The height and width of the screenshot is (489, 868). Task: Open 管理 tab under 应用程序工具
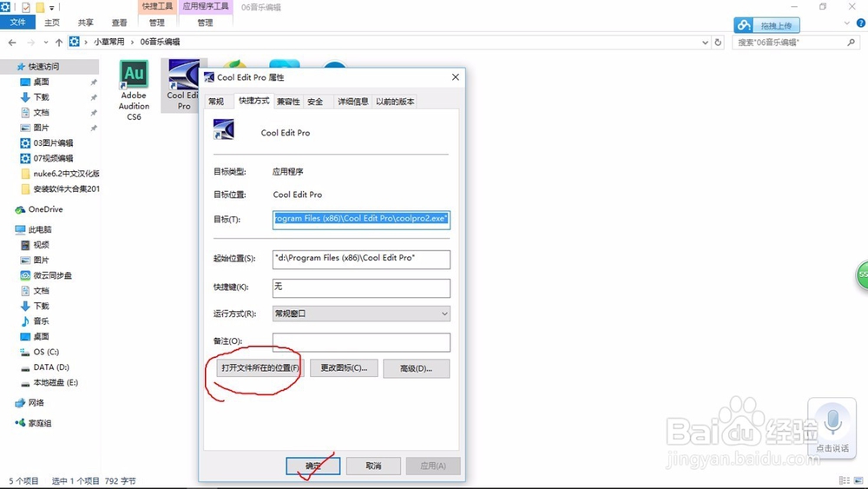pos(205,23)
